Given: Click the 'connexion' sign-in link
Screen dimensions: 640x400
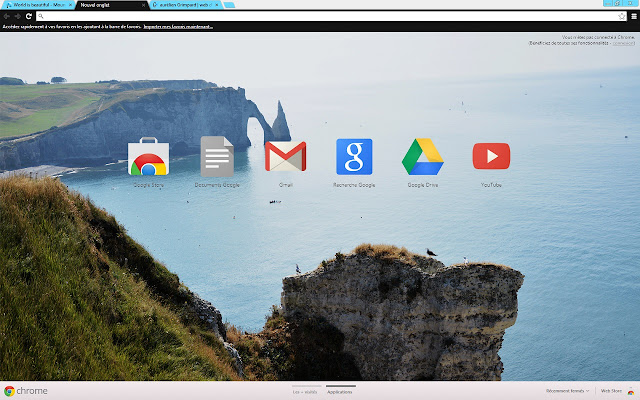Looking at the screenshot, I should coord(623,43).
